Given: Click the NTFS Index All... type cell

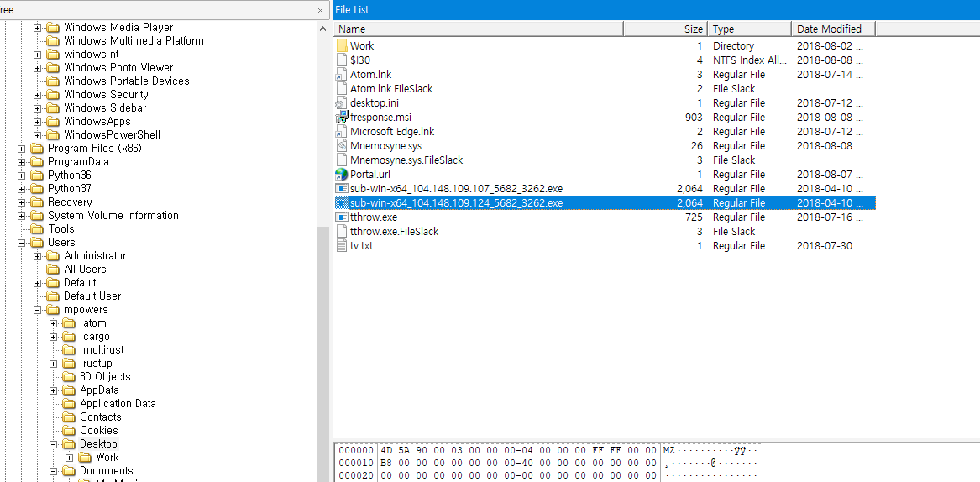Looking at the screenshot, I should pos(750,60).
